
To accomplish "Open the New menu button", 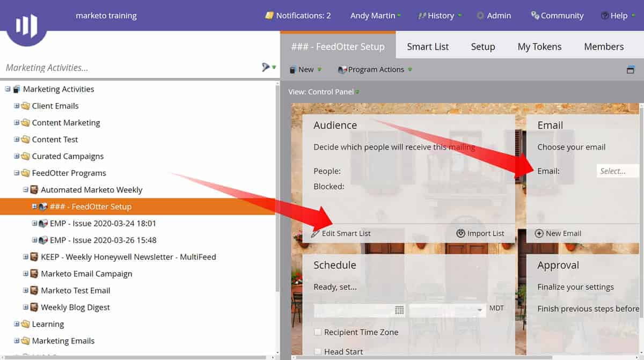I will [305, 70].
